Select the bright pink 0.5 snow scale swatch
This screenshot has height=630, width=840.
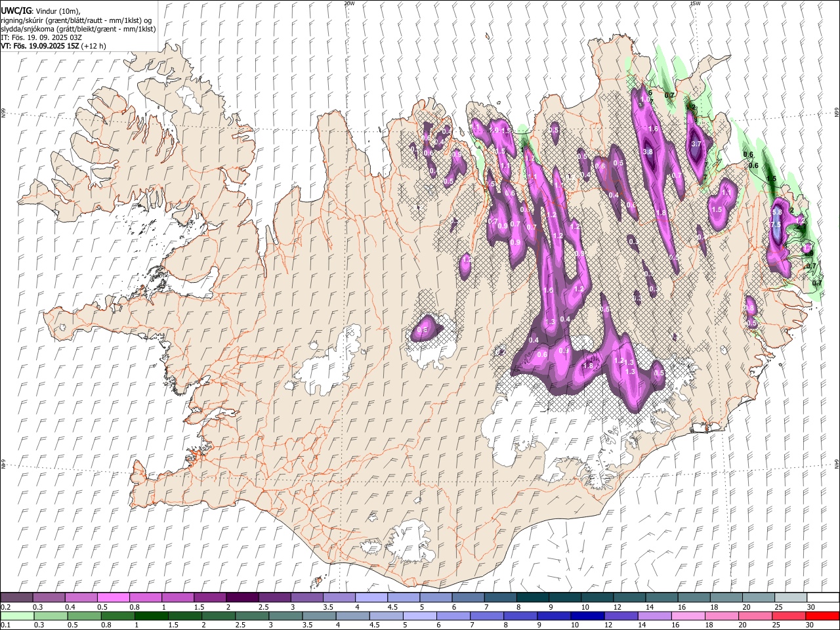113,598
